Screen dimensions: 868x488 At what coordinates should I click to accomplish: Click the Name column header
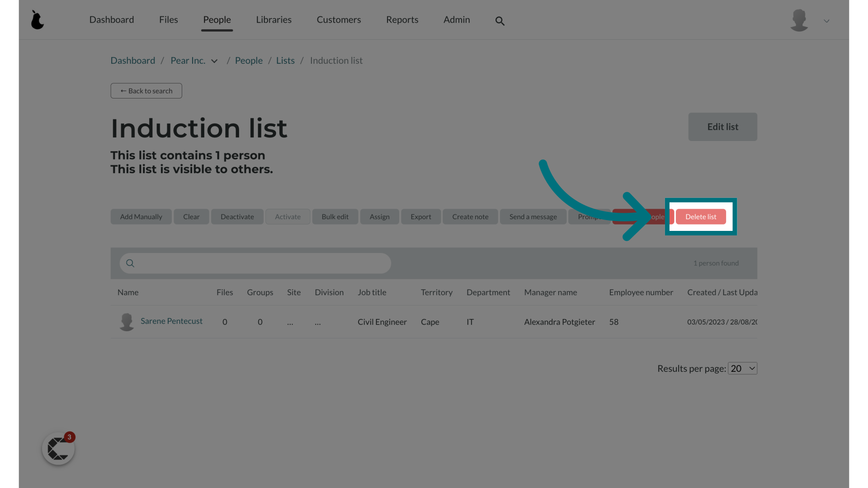[128, 292]
